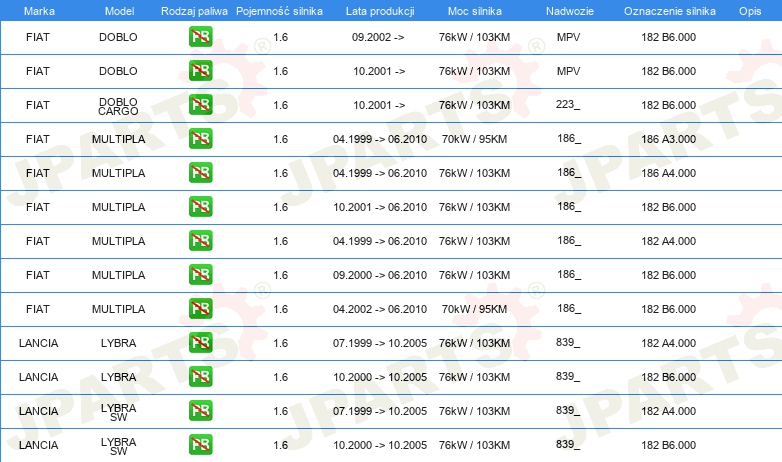This screenshot has height=462, width=782.
Task: Click the Lata produkcji column header
Action: click(x=380, y=11)
